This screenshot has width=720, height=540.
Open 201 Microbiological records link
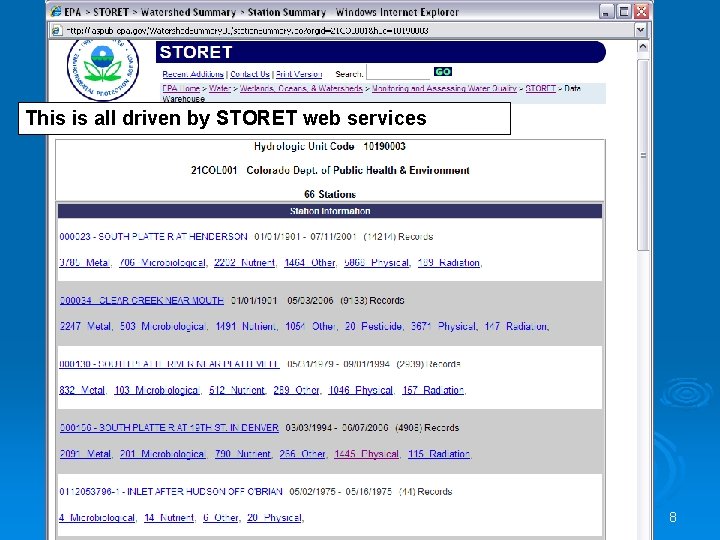coord(162,454)
